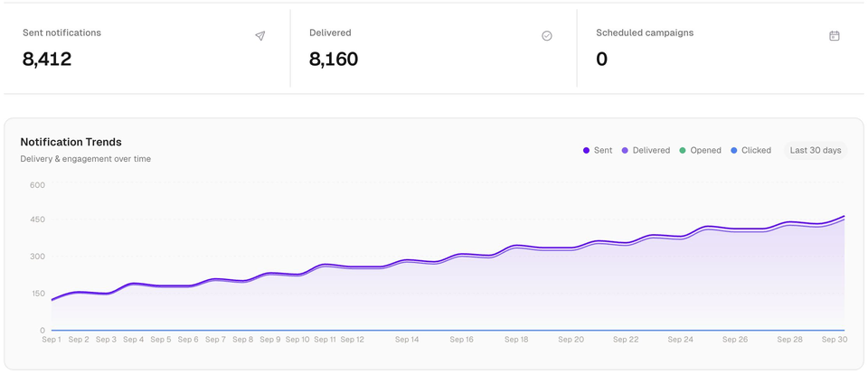Click the Notification Trends heading
This screenshot has height=374, width=868.
point(71,142)
